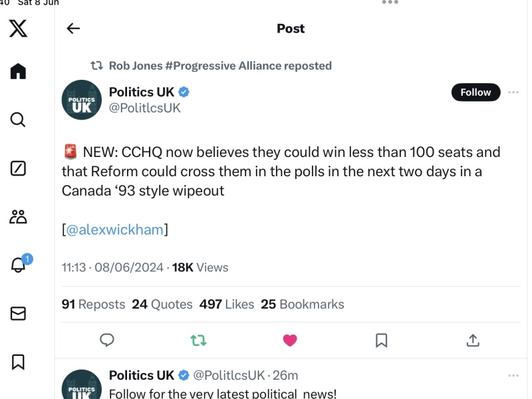
Task: Open more options on the reply post
Action: click(513, 376)
